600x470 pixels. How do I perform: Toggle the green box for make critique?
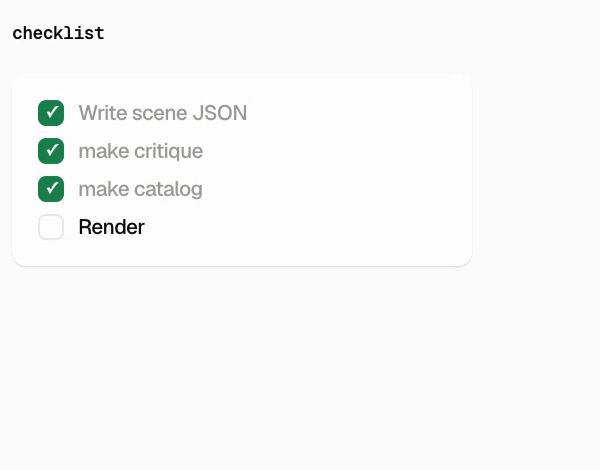point(51,151)
